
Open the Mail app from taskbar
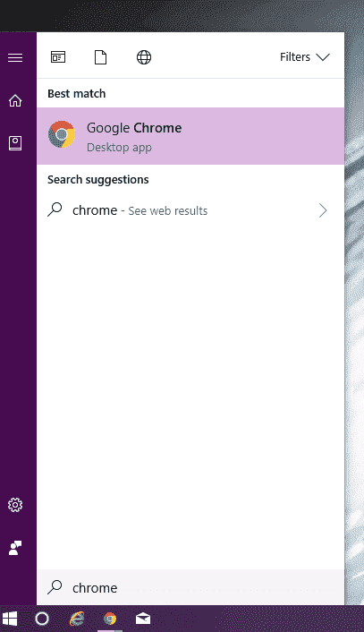coord(143,619)
